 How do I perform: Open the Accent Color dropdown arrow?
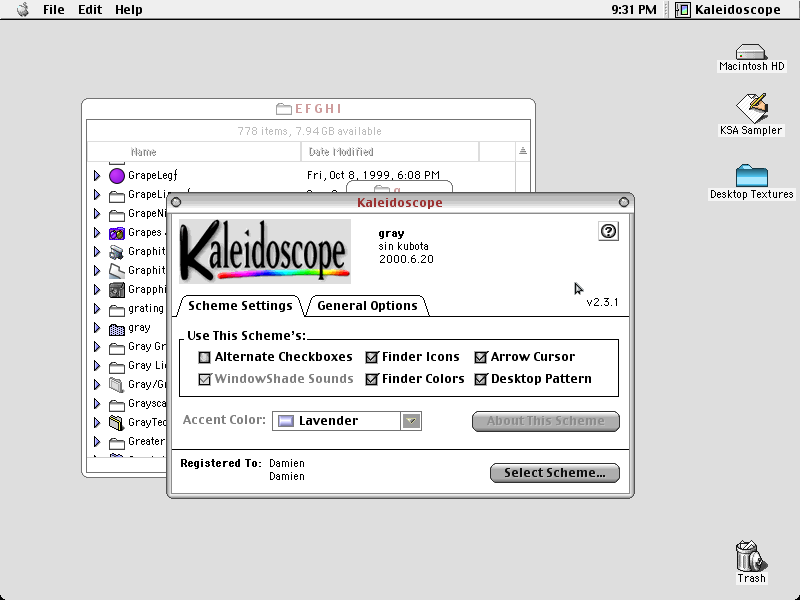411,421
